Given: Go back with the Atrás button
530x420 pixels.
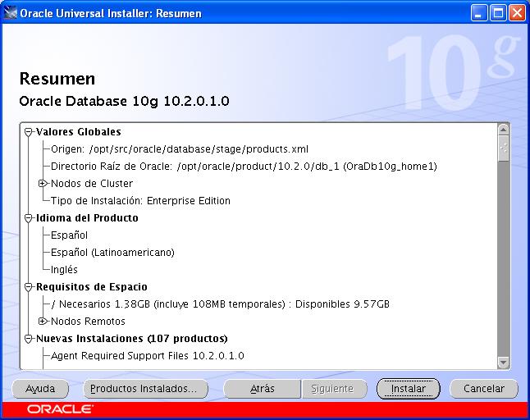Looking at the screenshot, I should point(262,389).
